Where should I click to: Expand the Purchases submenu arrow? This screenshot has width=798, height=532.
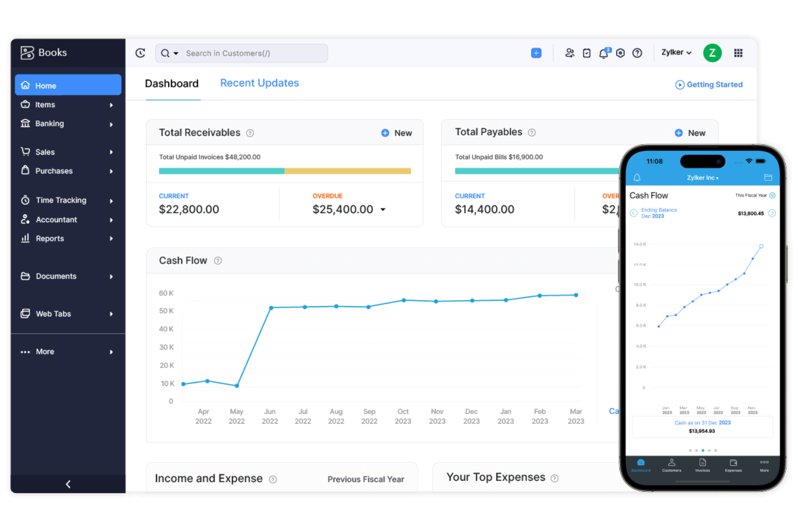coord(112,171)
